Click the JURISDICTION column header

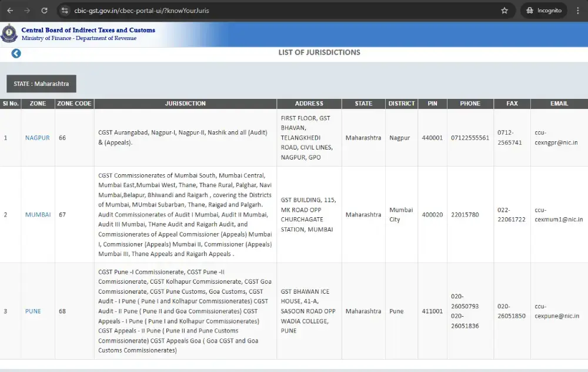tap(185, 104)
